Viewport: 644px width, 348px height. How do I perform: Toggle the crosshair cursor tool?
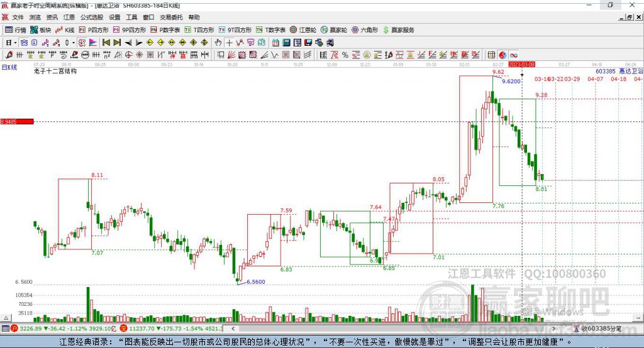pyautogui.click(x=230, y=43)
